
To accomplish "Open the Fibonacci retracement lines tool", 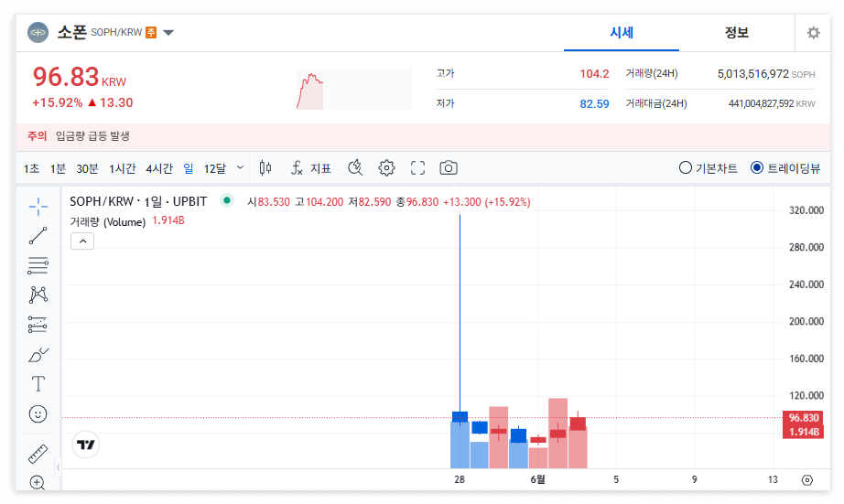I will click(38, 265).
